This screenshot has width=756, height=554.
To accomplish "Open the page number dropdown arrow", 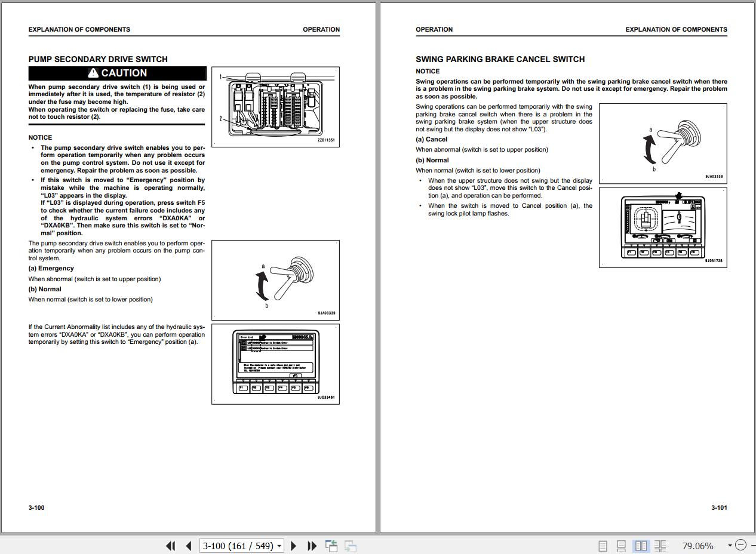I will point(279,546).
